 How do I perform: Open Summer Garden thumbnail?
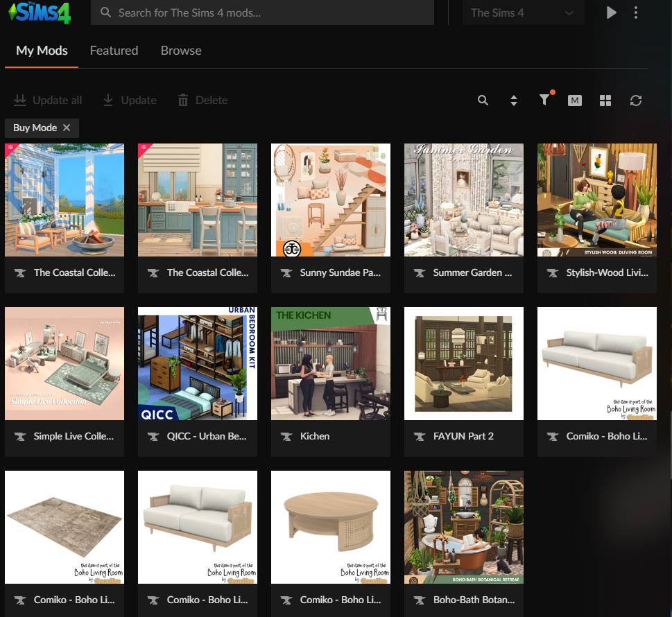pos(464,200)
